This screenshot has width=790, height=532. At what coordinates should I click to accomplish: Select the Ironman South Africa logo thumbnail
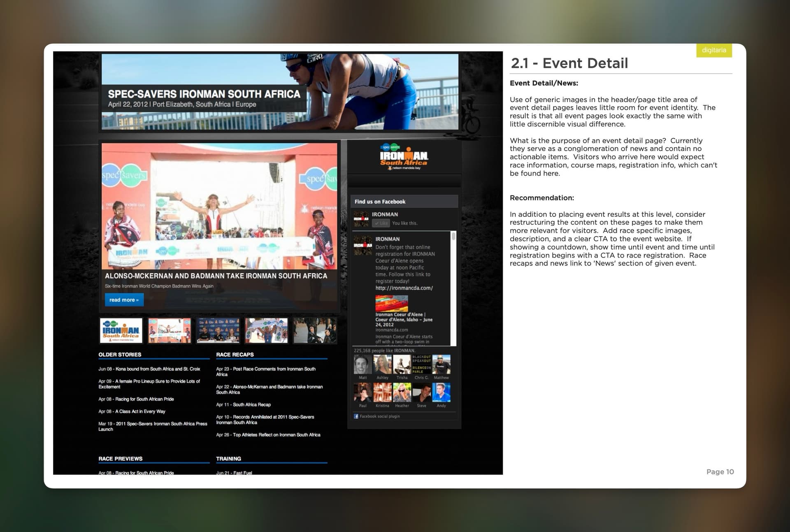tap(121, 330)
